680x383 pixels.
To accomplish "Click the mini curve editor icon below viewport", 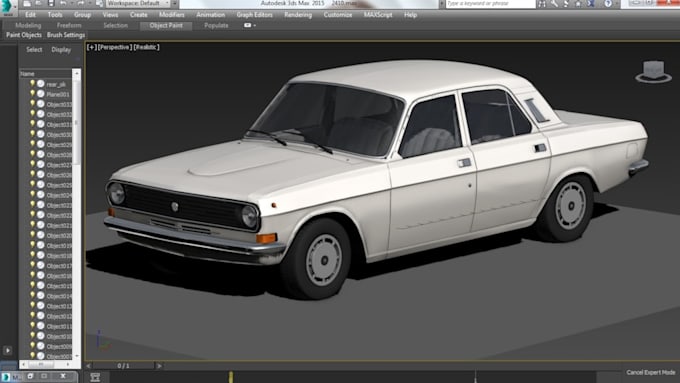I will coord(95,377).
